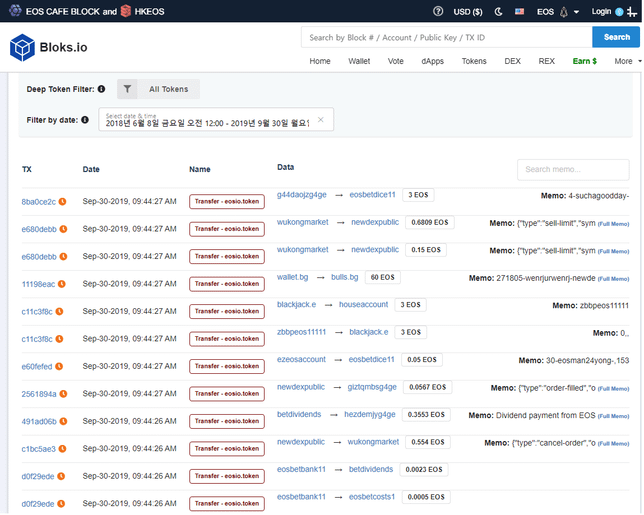Click the Deep Token Filter funnel icon
644x515 pixels.
pos(127,89)
